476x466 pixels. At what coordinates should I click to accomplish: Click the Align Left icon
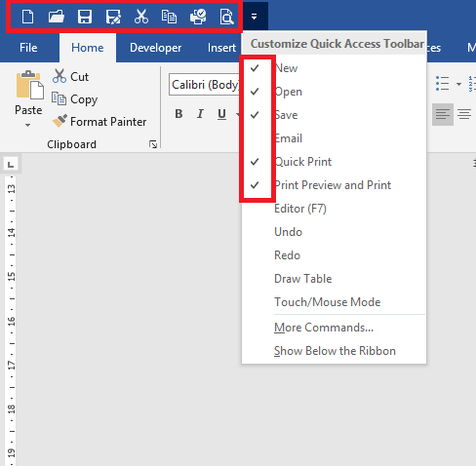point(443,114)
